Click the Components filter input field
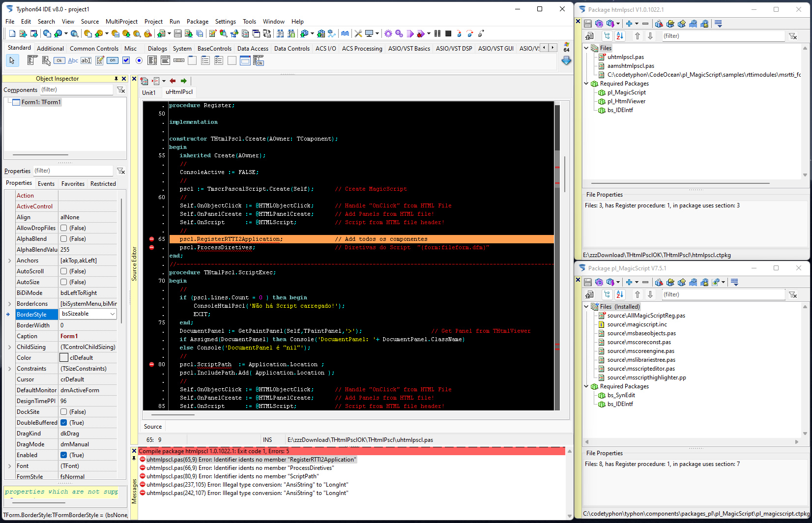The image size is (812, 523). (77, 90)
